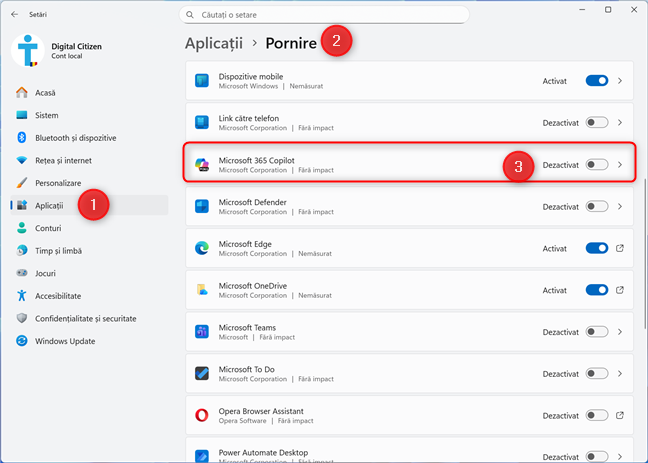Image resolution: width=648 pixels, height=463 pixels.
Task: Disable Microsoft OneDrive startup toggle
Action: [597, 290]
